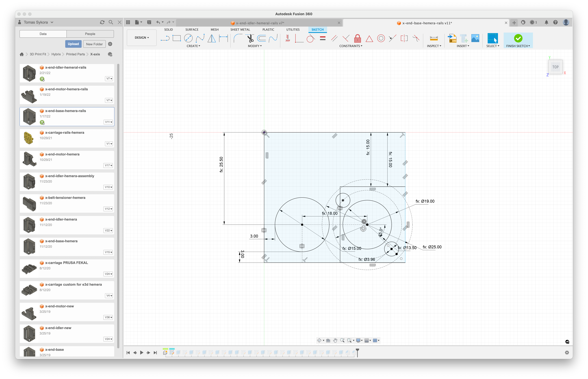The width and height of the screenshot is (588, 379).
Task: Click the Concentric constraint icon
Action: coord(381,38)
